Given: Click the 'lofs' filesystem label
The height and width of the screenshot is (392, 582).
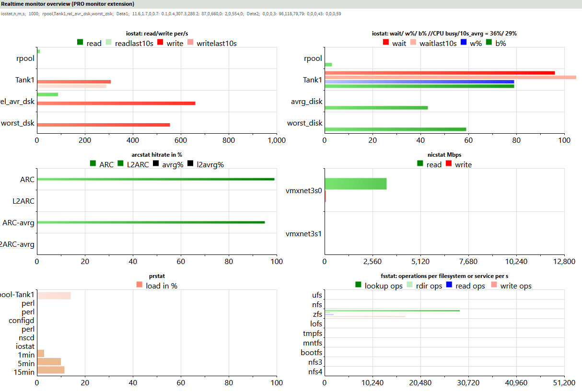Looking at the screenshot, I should pyautogui.click(x=316, y=324).
